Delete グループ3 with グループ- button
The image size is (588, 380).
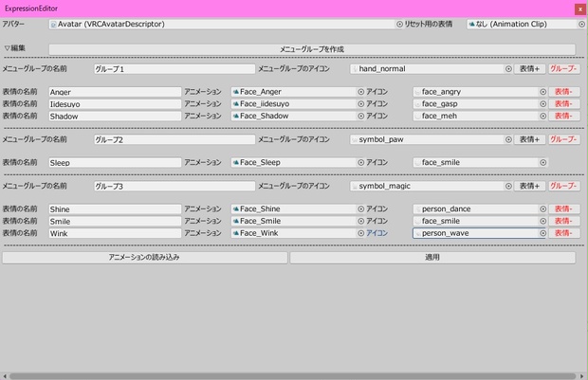pyautogui.click(x=564, y=186)
